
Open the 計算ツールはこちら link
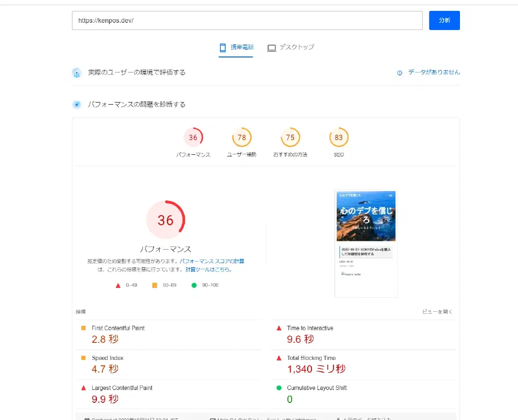point(208,269)
